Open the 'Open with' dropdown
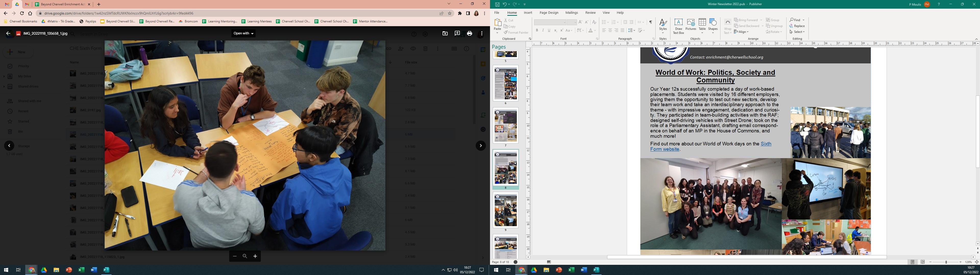 click(243, 33)
